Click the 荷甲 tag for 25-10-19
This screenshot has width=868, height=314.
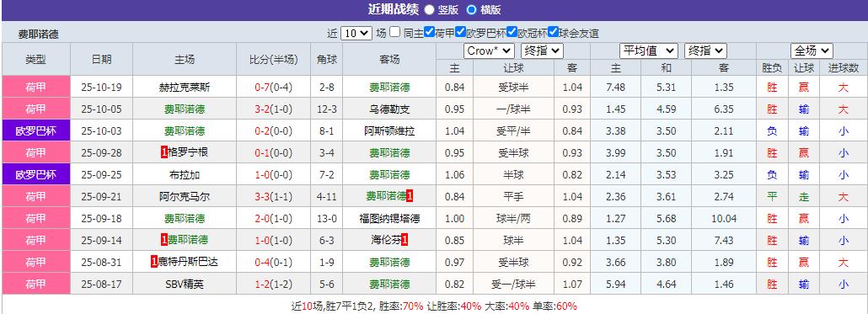pyautogui.click(x=36, y=87)
